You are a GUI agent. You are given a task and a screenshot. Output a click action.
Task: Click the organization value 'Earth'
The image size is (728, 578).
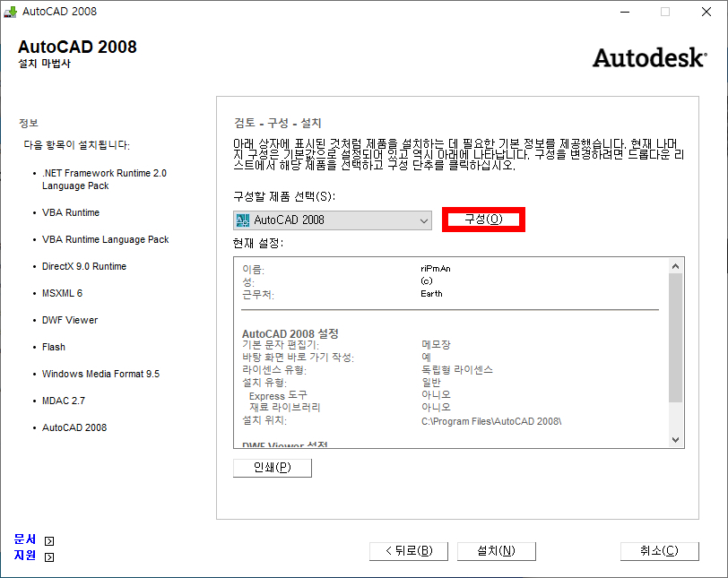click(x=431, y=294)
